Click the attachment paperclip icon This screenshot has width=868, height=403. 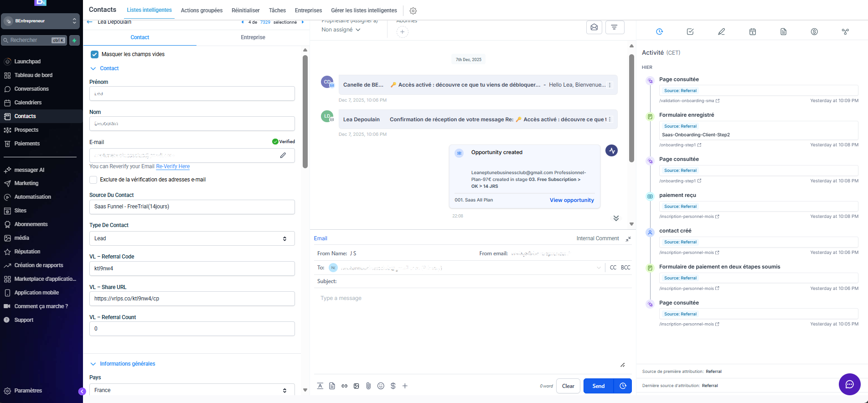(x=368, y=386)
